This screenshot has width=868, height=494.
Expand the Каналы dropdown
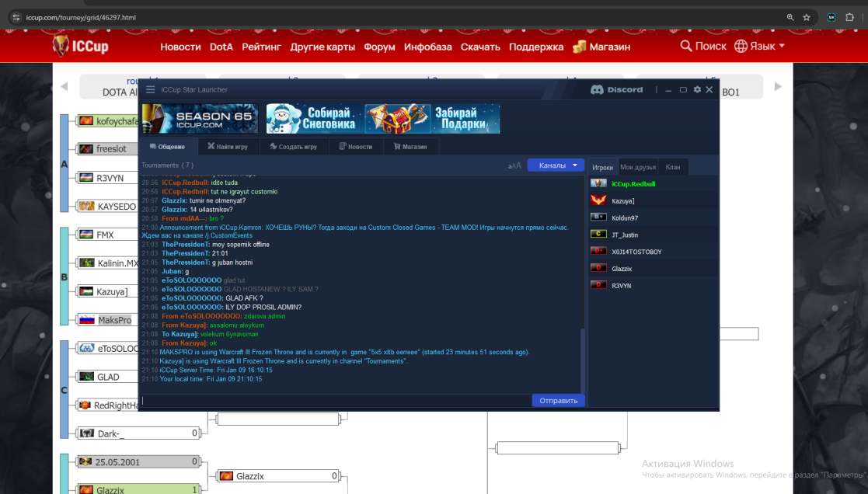(556, 165)
